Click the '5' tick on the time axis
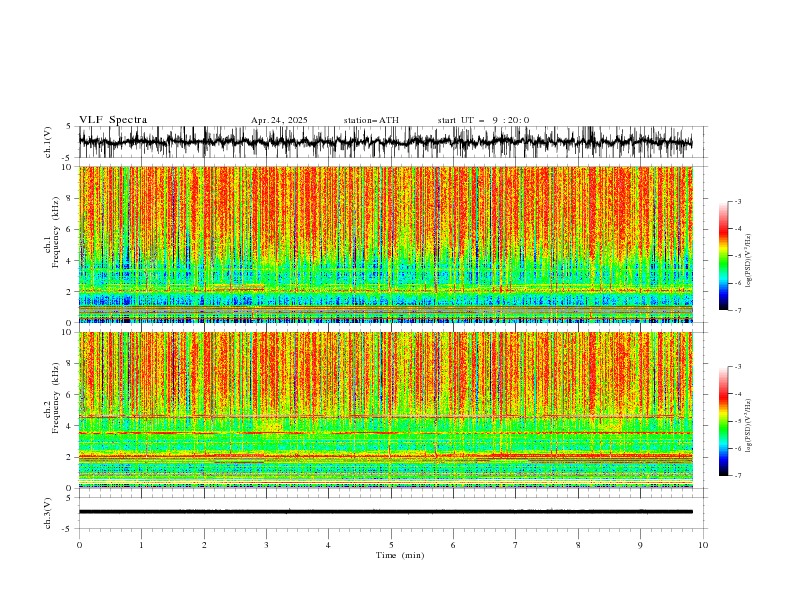Viewport: 792px width, 612px height. click(391, 545)
